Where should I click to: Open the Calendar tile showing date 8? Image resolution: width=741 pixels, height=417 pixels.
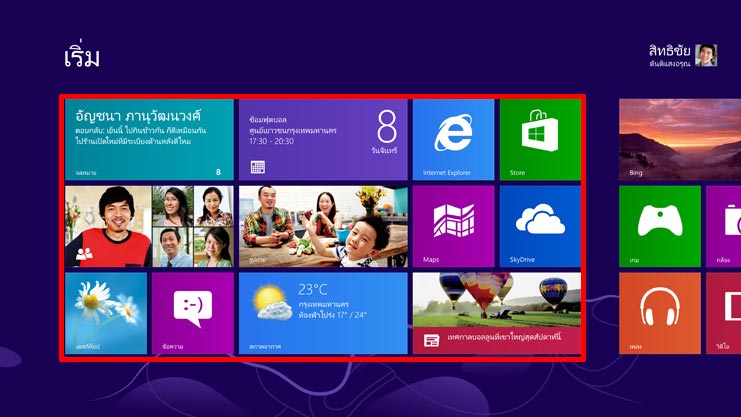(322, 139)
